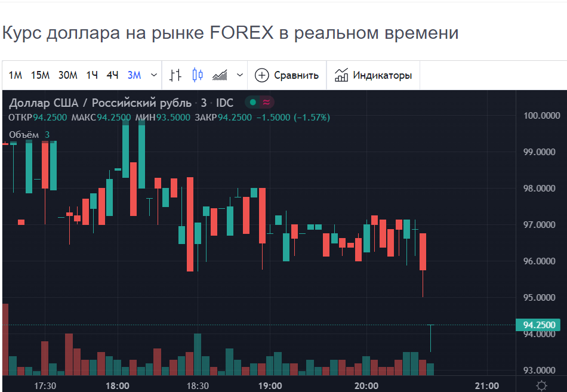Click the plus icon in Сравнить

point(262,75)
